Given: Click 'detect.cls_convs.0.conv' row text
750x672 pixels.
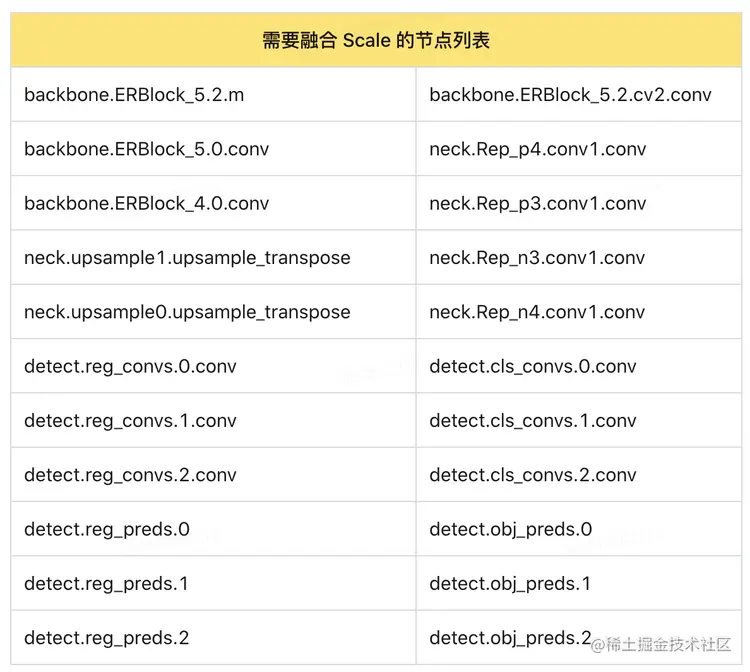Looking at the screenshot, I should pyautogui.click(x=533, y=367).
